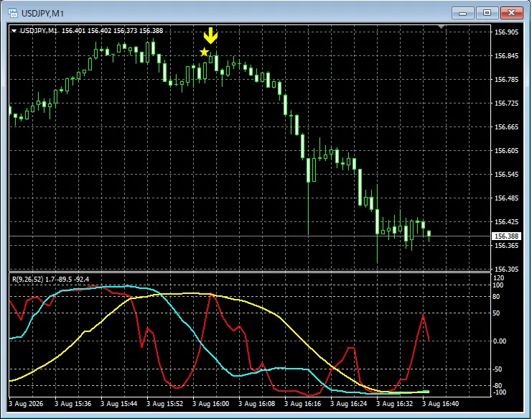Click the 156.665 price scale value

pyautogui.click(x=507, y=127)
